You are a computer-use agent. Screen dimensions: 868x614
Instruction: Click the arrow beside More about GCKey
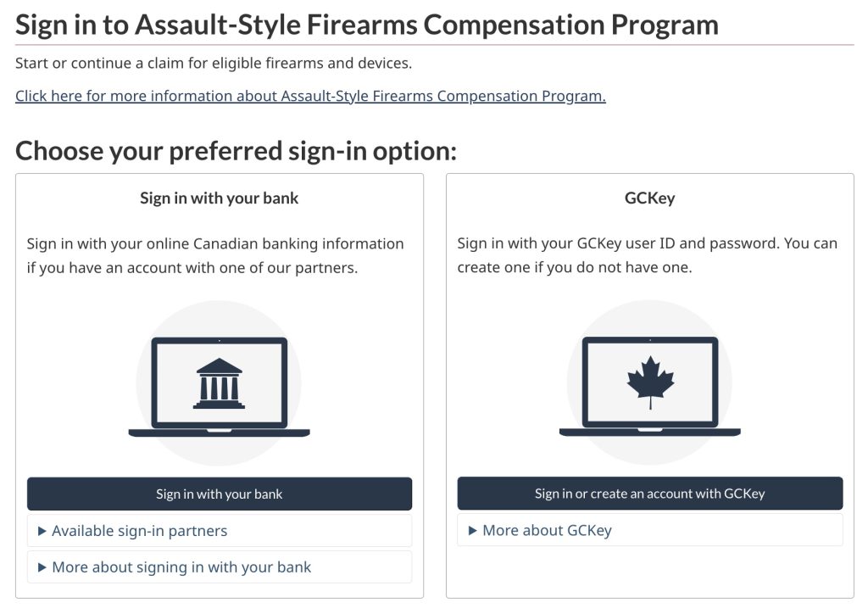473,530
